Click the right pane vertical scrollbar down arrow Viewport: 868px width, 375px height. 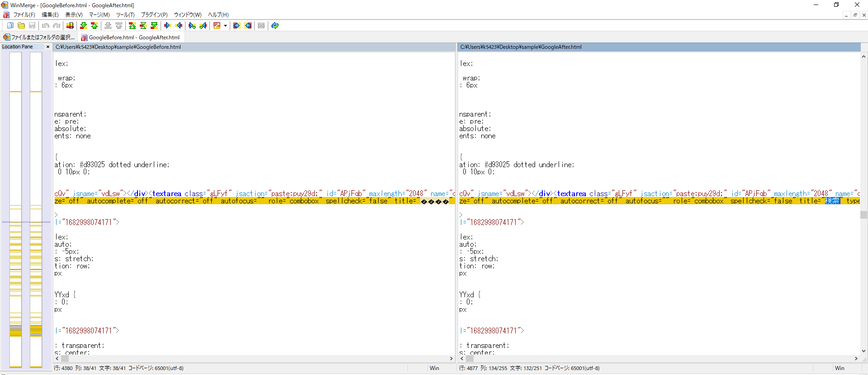863,351
